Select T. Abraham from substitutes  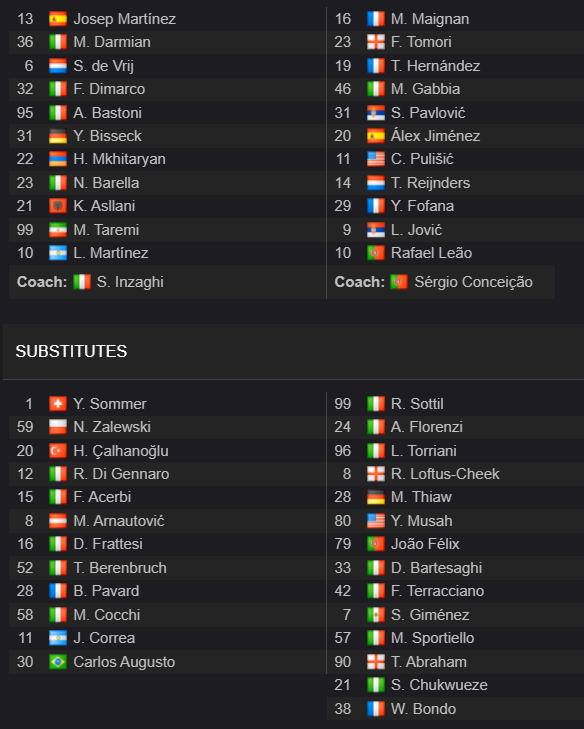(429, 662)
